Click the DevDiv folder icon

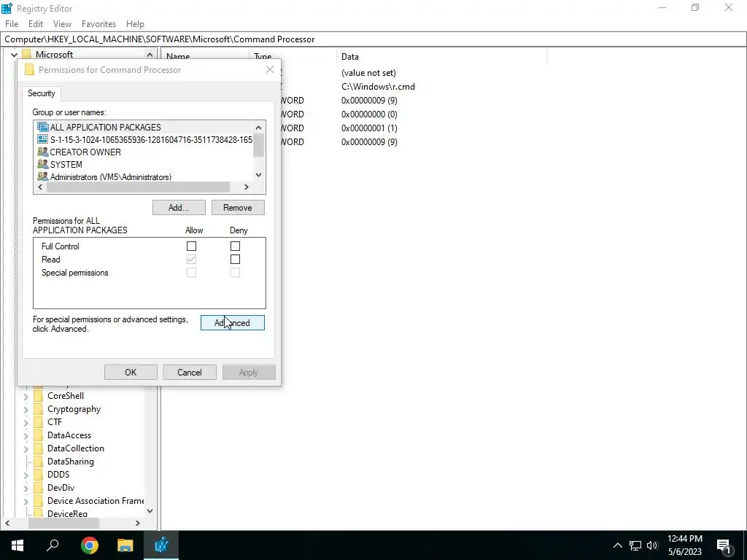38,488
